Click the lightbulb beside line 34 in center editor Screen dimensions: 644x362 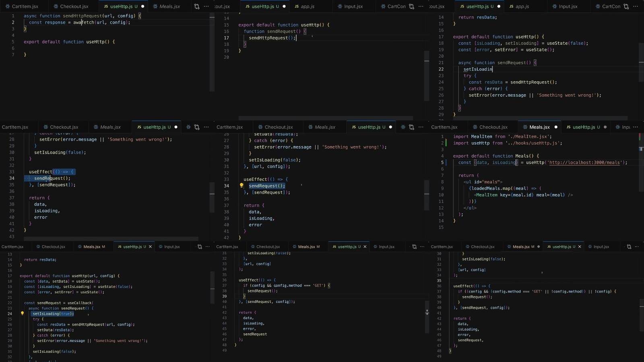point(242,186)
